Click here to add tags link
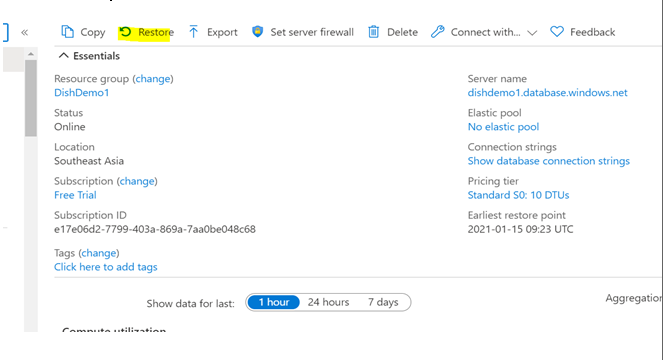Image resolution: width=663 pixels, height=360 pixels. 106,267
